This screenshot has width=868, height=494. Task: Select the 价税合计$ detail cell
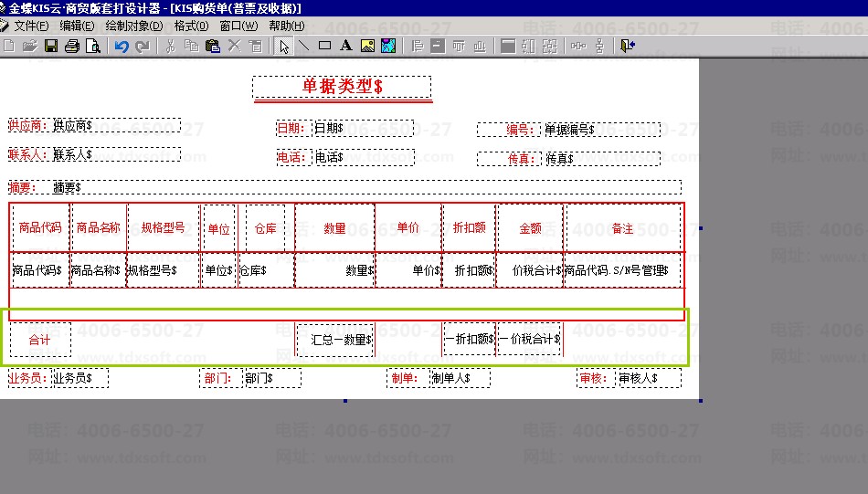point(529,270)
